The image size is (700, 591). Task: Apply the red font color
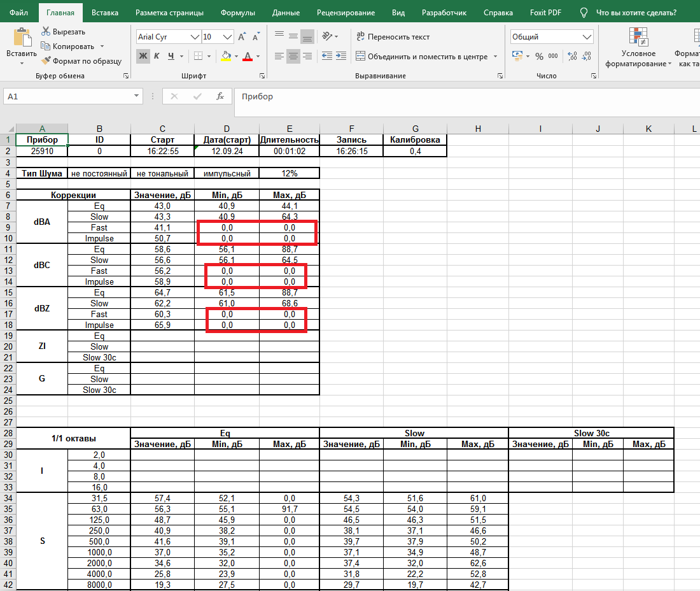(248, 56)
